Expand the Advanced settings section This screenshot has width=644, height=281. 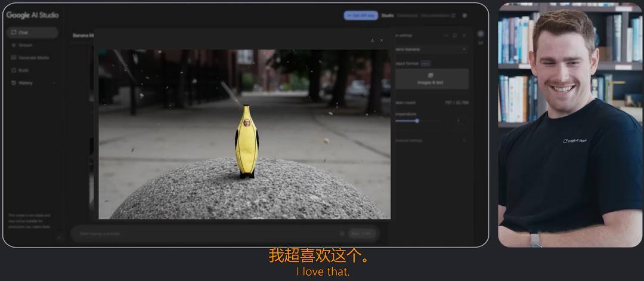[x=431, y=141]
